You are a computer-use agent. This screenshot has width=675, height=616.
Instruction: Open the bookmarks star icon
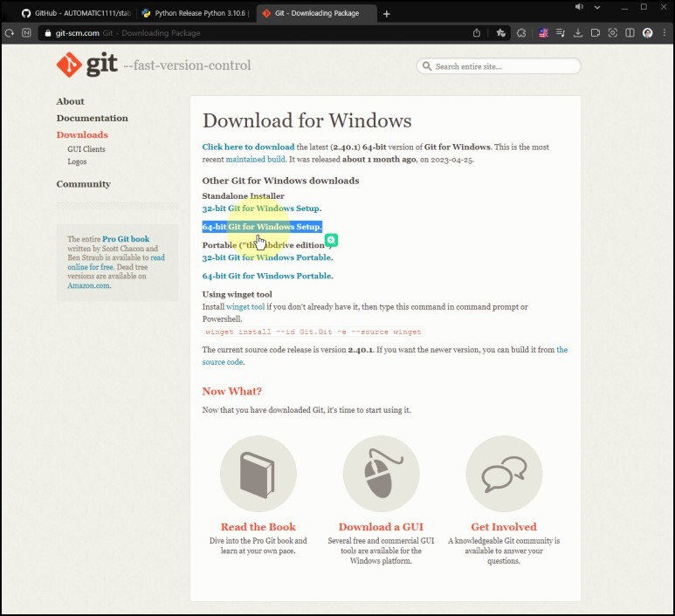click(x=500, y=33)
